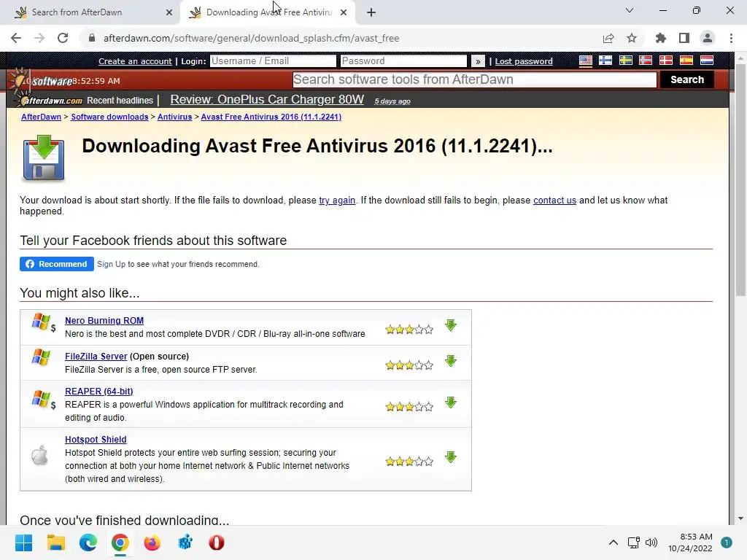Select the Danish flag language
Viewport: 747px width, 560px height.
665,61
